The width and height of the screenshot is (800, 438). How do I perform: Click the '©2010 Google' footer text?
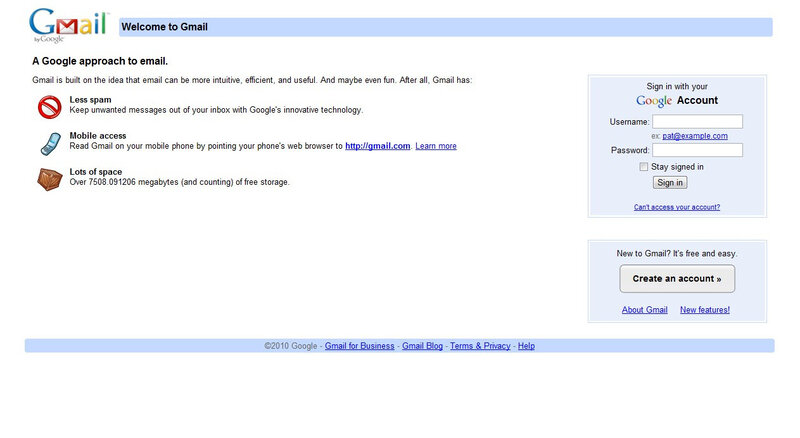point(291,346)
